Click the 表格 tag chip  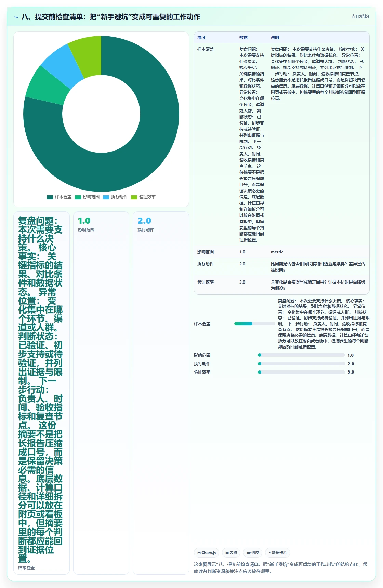231,553
